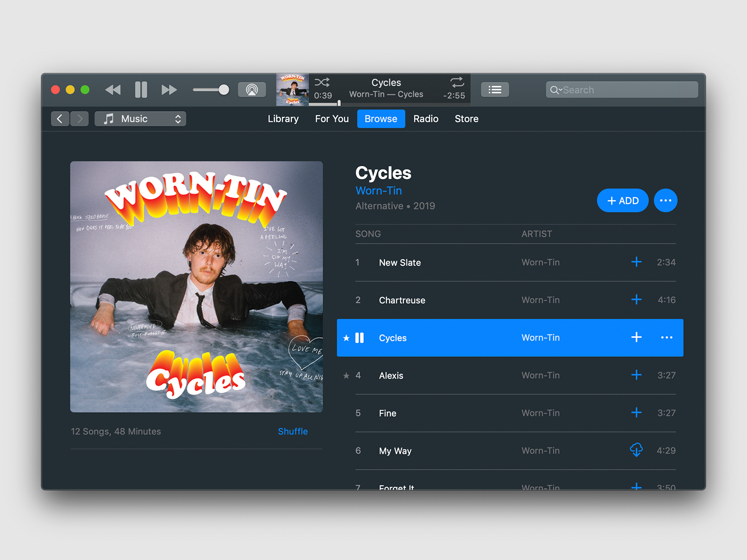Open the Music media type dropdown
Viewport: 747px width, 560px height.
(x=140, y=118)
